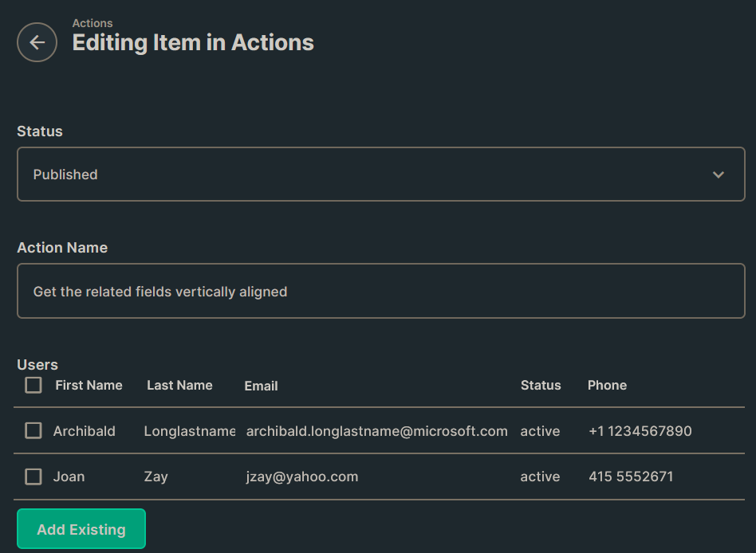The width and height of the screenshot is (756, 553).
Task: Click the Editing Item in Actions title
Action: pos(193,42)
